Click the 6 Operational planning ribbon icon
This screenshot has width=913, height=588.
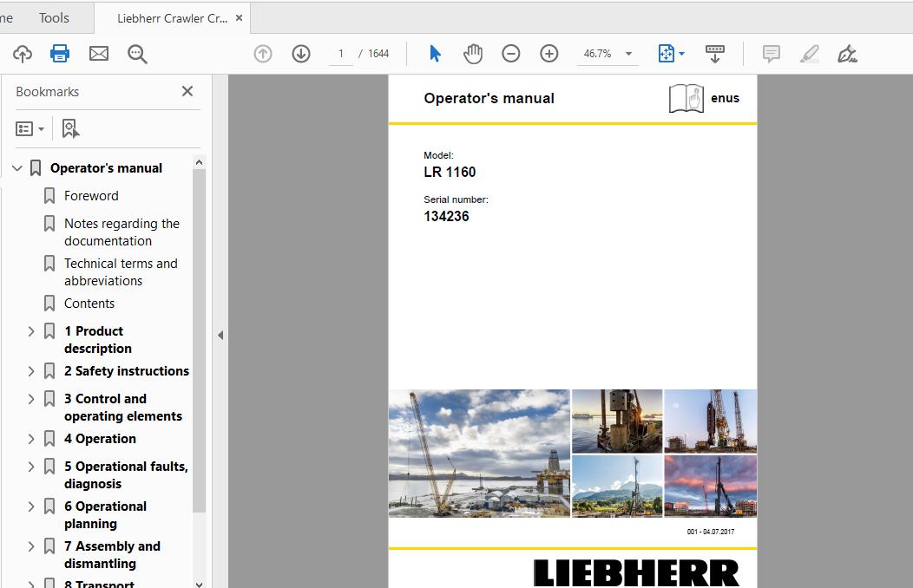pyautogui.click(x=49, y=506)
